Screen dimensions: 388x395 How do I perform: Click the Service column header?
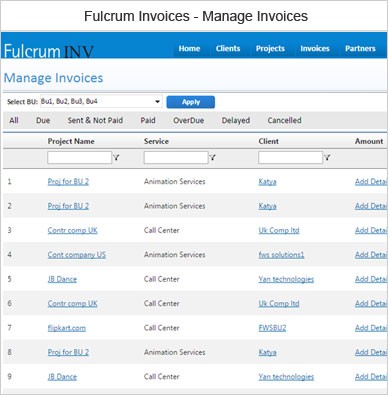point(156,141)
